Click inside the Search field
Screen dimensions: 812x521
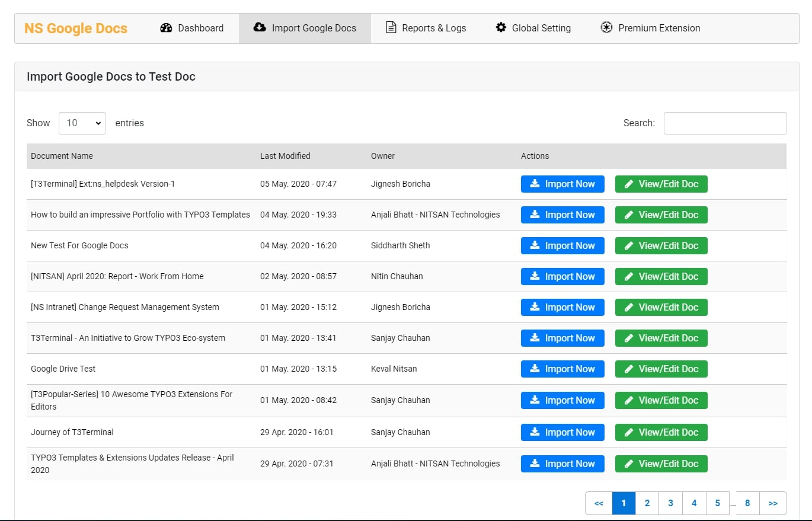click(x=724, y=123)
